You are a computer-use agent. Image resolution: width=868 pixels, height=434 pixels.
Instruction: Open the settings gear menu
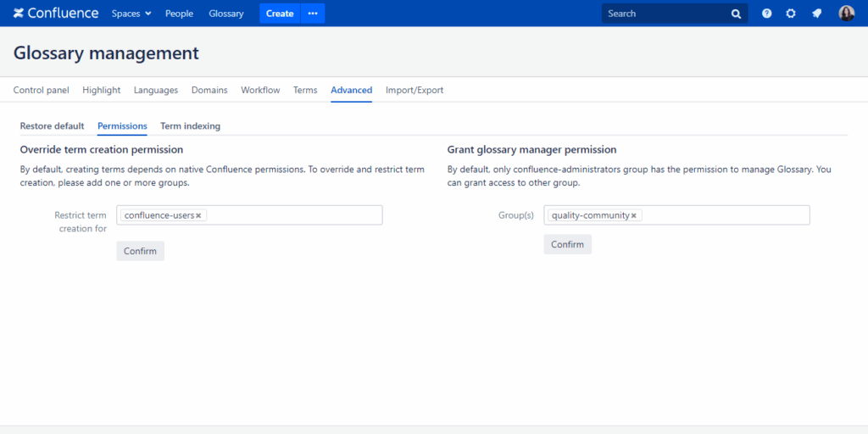pyautogui.click(x=791, y=14)
